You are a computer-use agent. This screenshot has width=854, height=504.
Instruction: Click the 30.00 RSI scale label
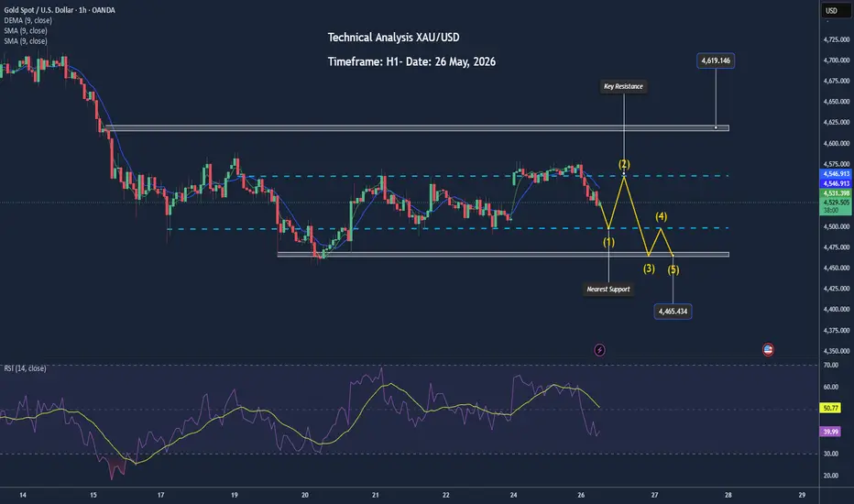tap(830, 454)
